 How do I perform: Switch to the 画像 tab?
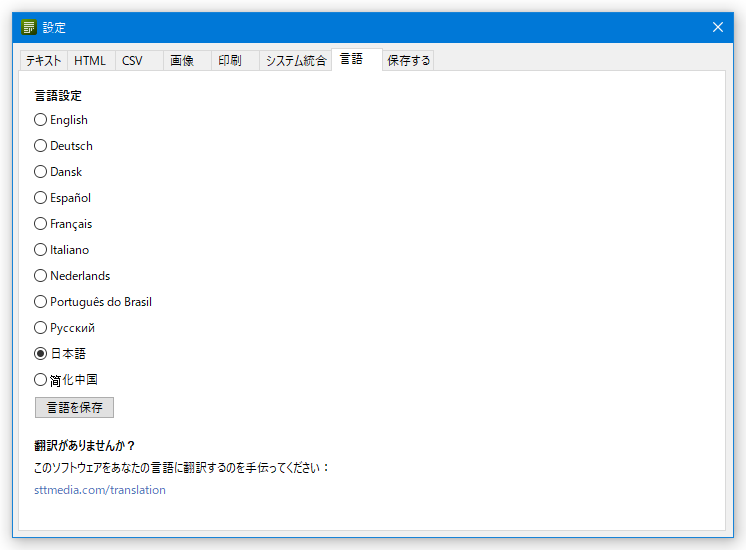coord(187,60)
